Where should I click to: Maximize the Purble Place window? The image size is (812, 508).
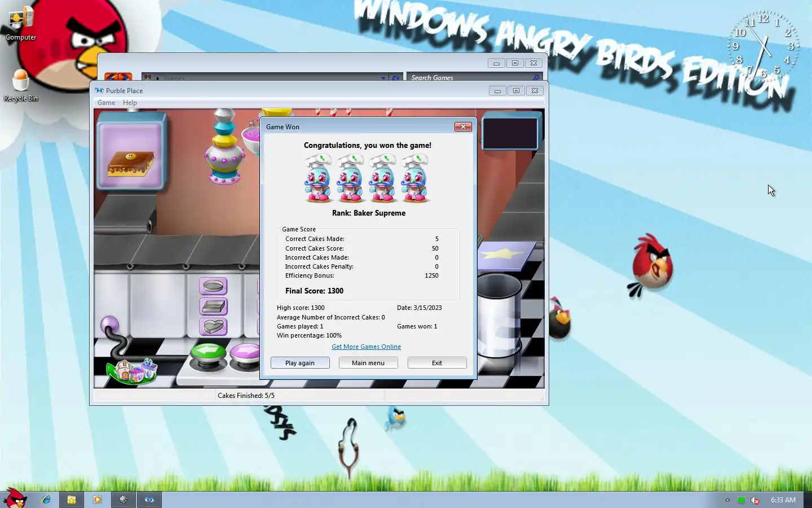(x=516, y=91)
